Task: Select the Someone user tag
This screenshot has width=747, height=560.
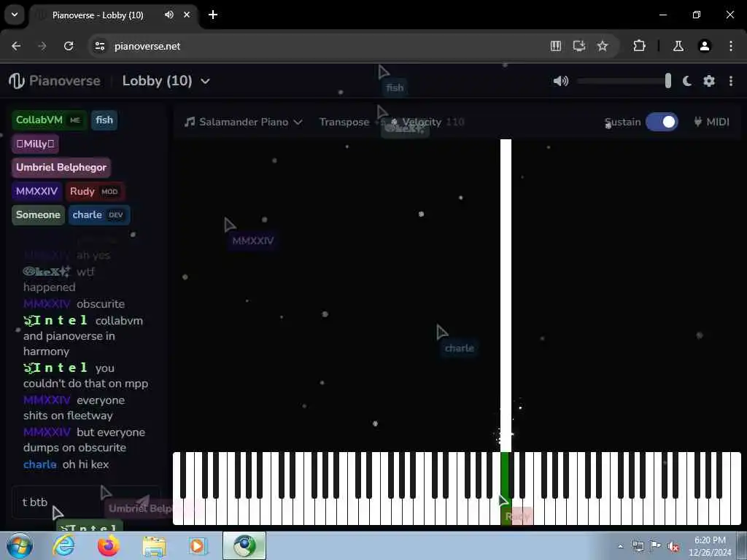Action: click(x=38, y=215)
